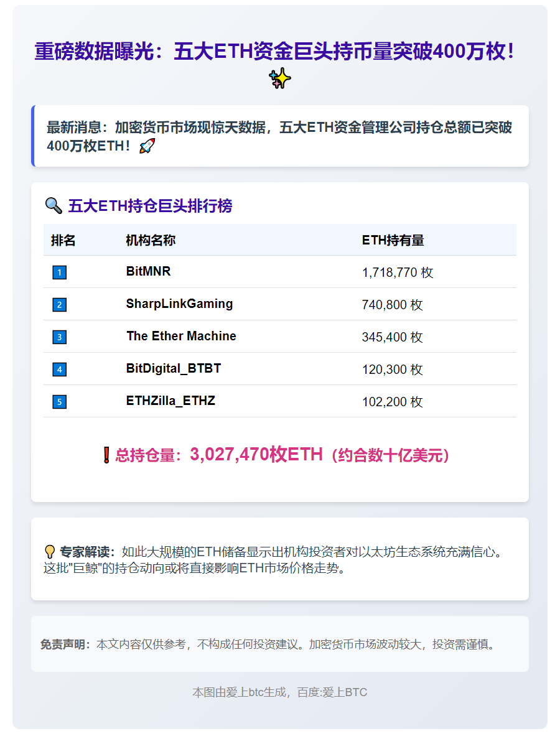Click the ETHZilla_ETHZ row name

point(170,401)
